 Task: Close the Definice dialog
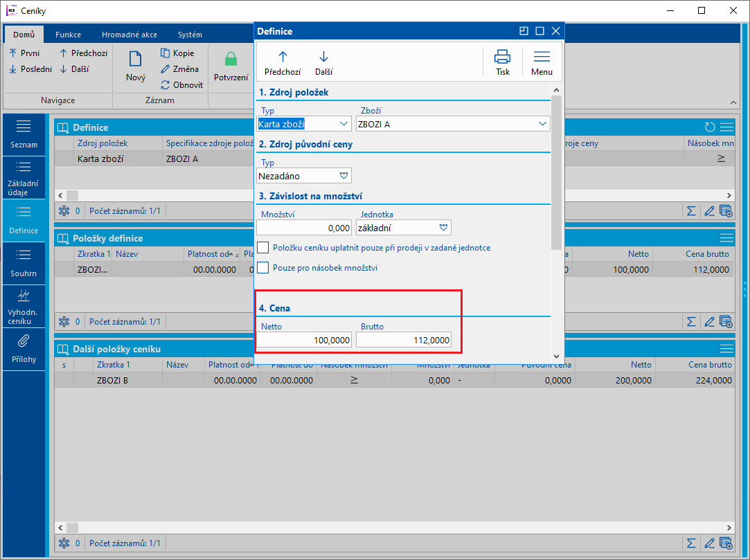(x=555, y=31)
